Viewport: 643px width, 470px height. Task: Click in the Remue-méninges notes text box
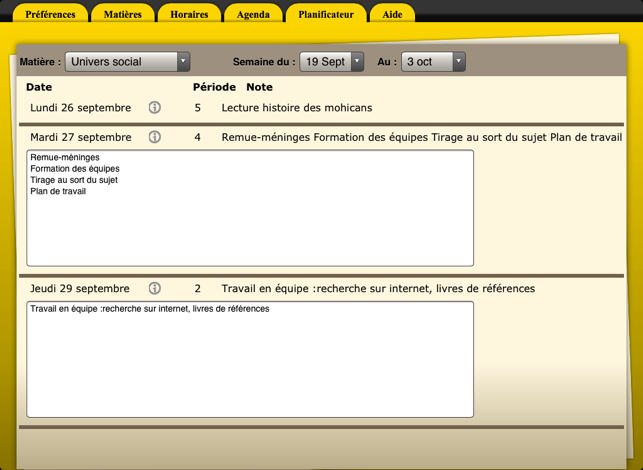(250, 208)
